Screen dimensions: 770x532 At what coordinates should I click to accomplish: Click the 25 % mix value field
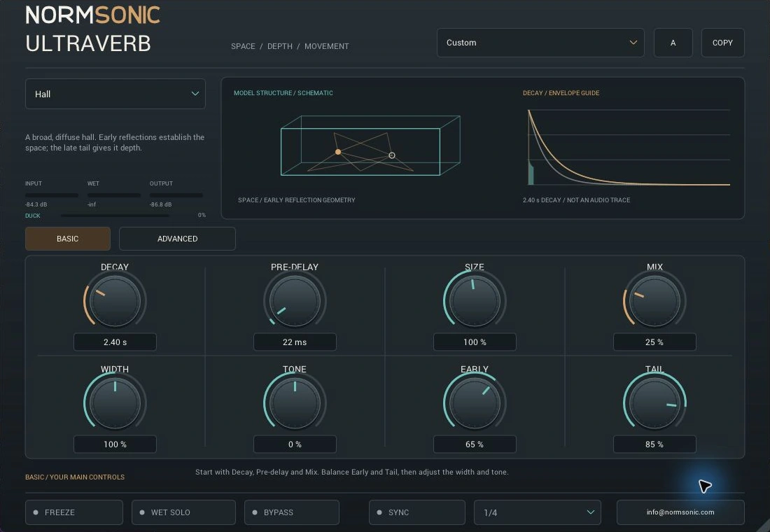(x=654, y=342)
